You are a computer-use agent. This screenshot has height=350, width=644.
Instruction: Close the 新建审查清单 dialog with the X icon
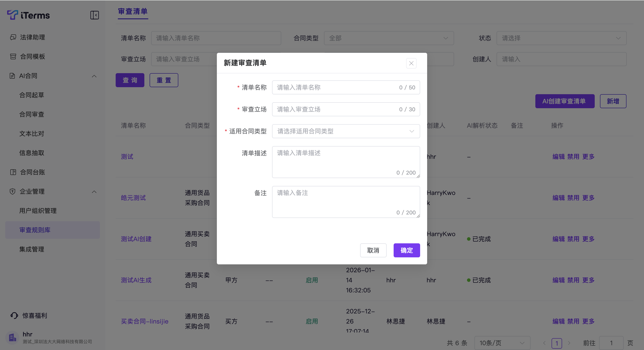coord(411,63)
